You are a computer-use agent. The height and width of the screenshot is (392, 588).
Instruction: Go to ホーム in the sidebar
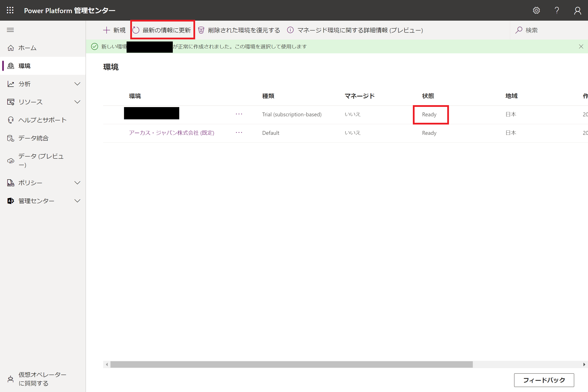click(x=43, y=48)
